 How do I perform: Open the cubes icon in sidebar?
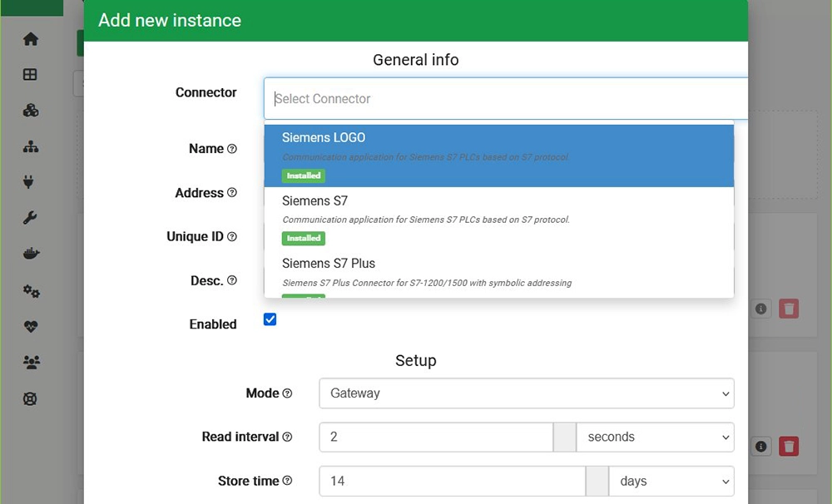[31, 111]
